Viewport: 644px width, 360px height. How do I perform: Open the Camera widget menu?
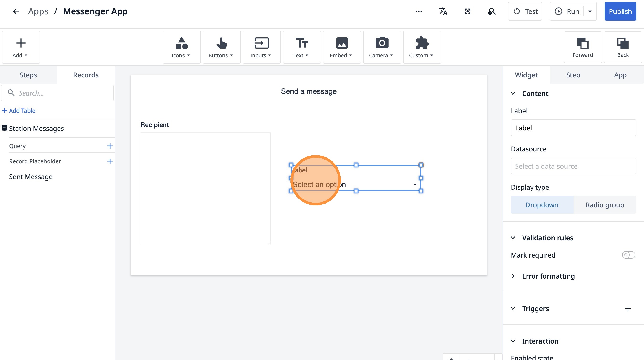[x=382, y=47]
